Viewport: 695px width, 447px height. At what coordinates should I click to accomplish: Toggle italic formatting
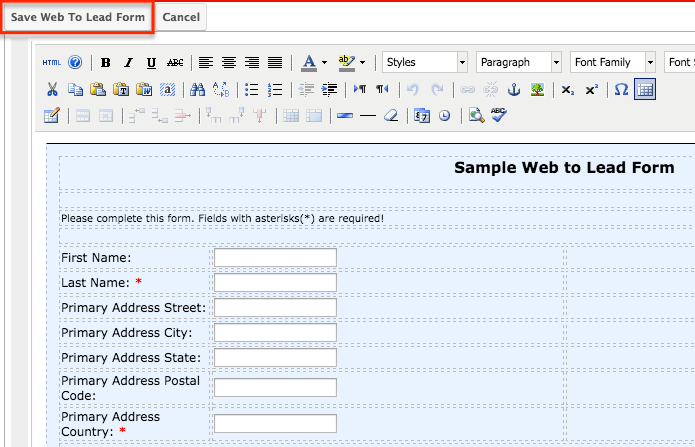[128, 63]
